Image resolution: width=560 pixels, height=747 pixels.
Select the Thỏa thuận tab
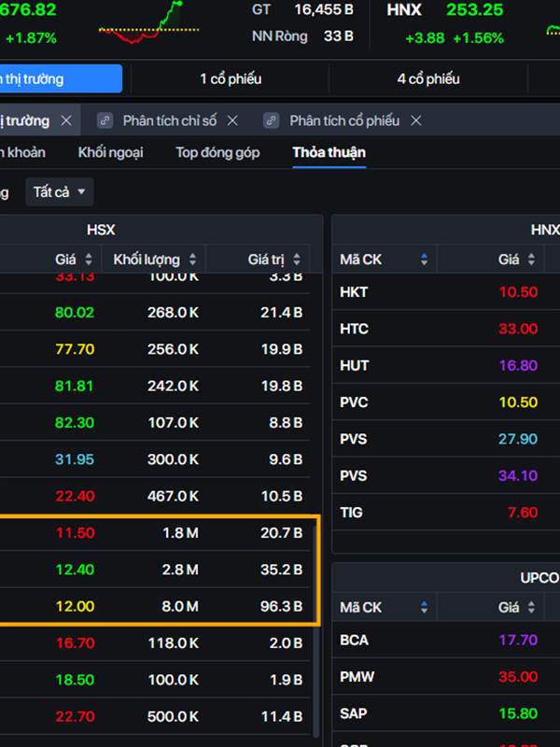(329, 152)
